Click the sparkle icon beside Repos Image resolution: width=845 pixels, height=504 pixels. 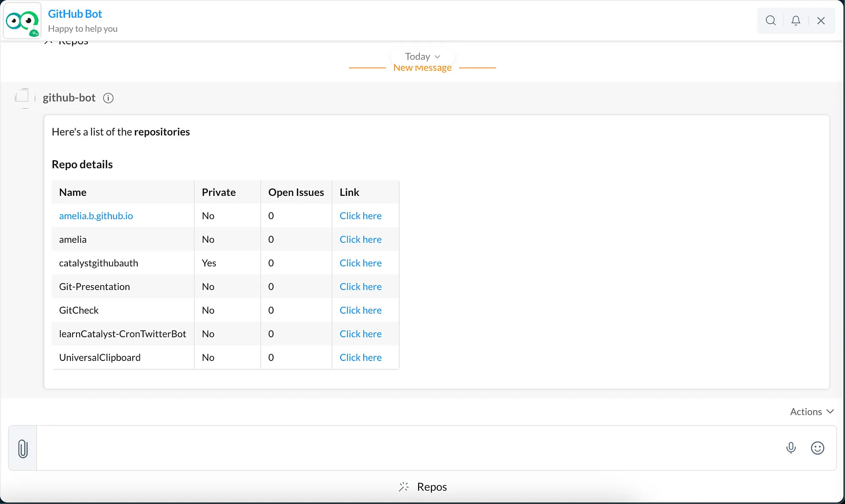pyautogui.click(x=403, y=487)
